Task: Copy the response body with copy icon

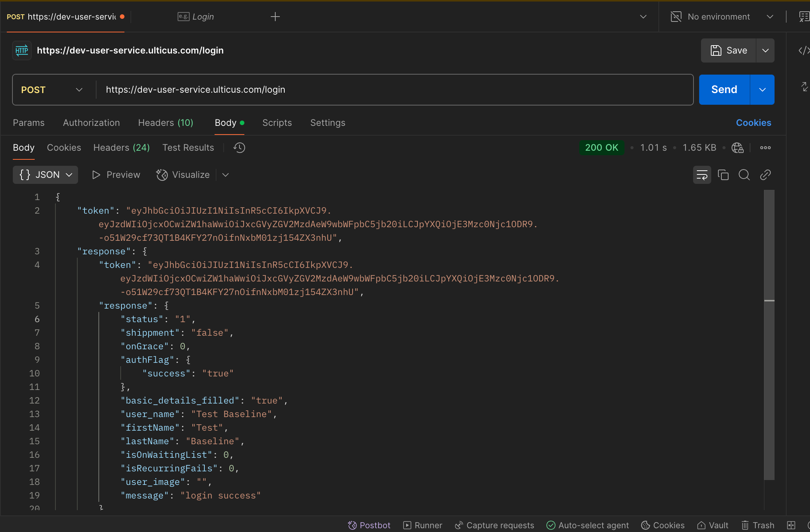Action: (723, 175)
